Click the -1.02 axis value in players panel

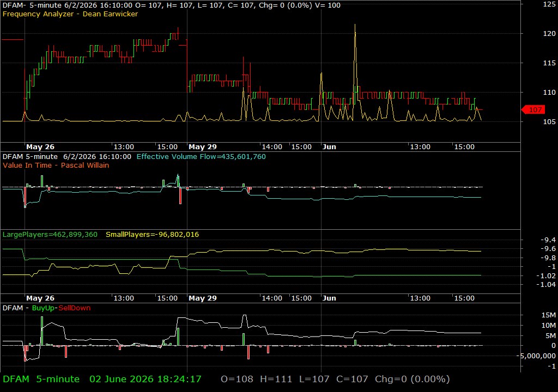pos(545,275)
